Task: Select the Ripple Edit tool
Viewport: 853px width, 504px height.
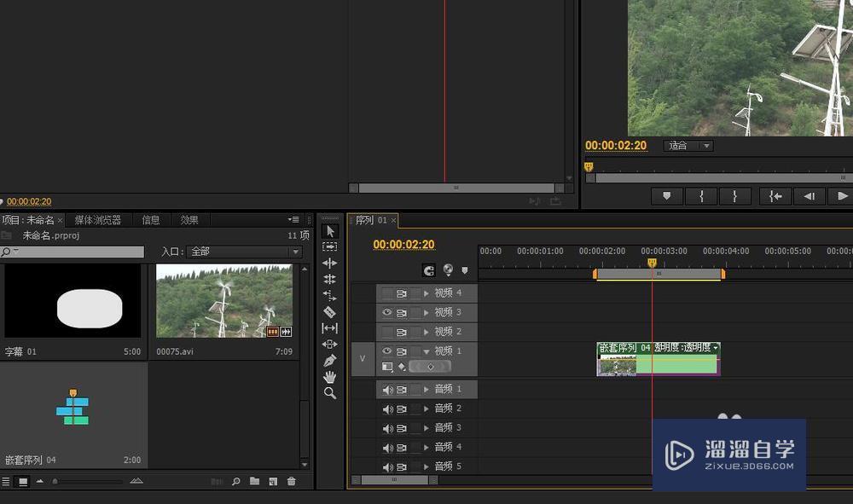Action: (x=330, y=264)
